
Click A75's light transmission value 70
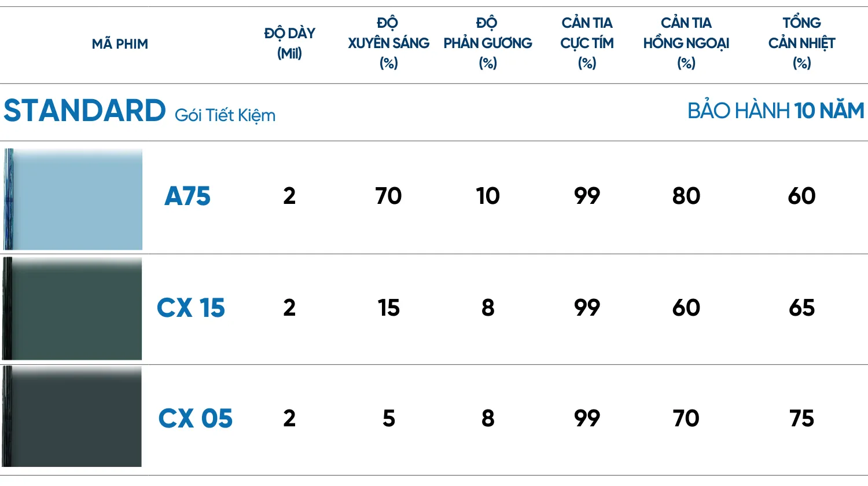pos(388,196)
